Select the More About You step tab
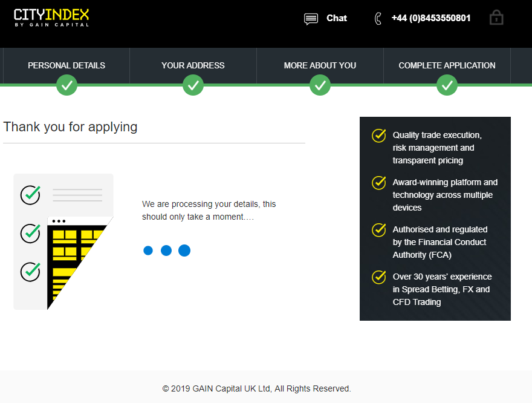 click(320, 65)
